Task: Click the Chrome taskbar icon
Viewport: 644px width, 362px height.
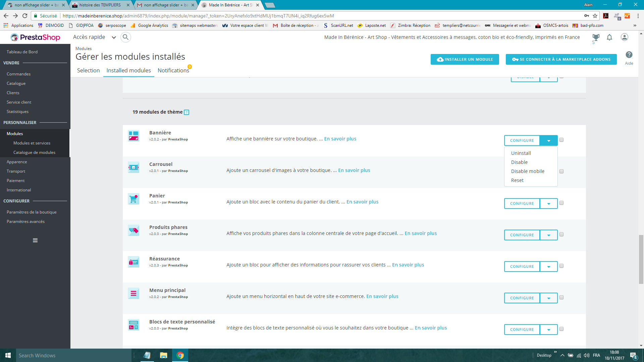Action: click(x=180, y=355)
